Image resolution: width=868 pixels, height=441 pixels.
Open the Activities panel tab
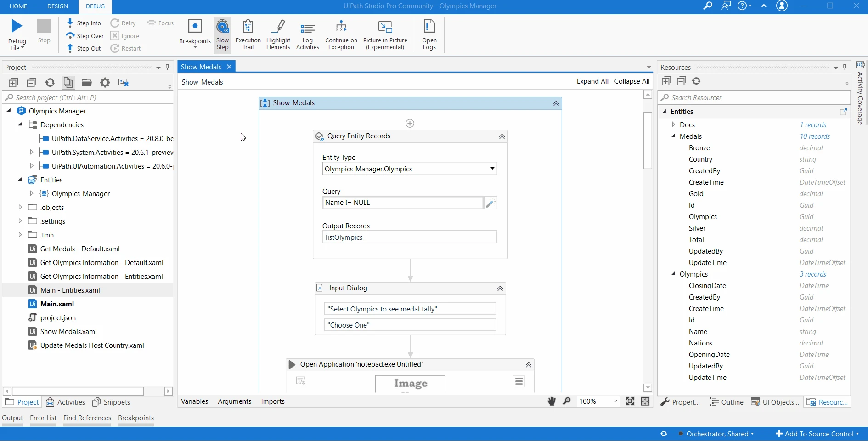click(x=66, y=402)
